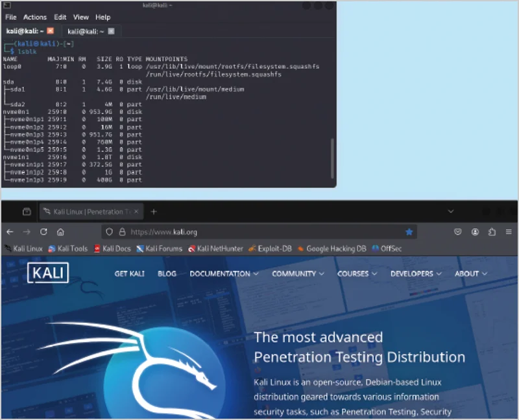This screenshot has height=420, width=519.
Task: Open the File menu in the terminal
Action: 10,17
